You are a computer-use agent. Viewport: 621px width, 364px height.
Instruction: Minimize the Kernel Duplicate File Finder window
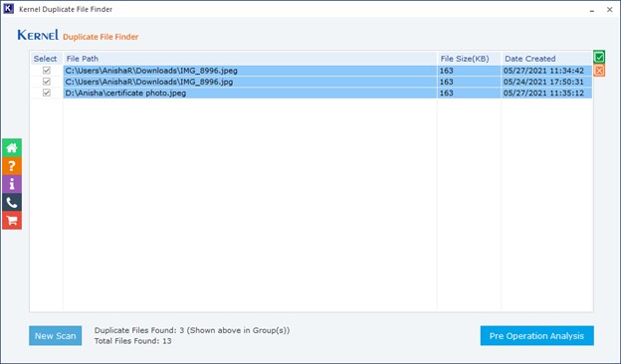point(592,10)
